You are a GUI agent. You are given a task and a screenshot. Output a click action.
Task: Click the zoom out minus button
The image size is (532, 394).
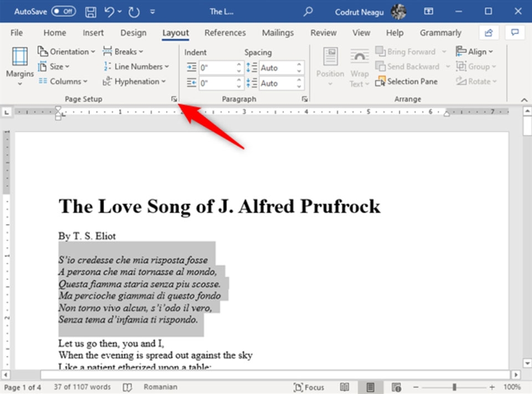[416, 387]
